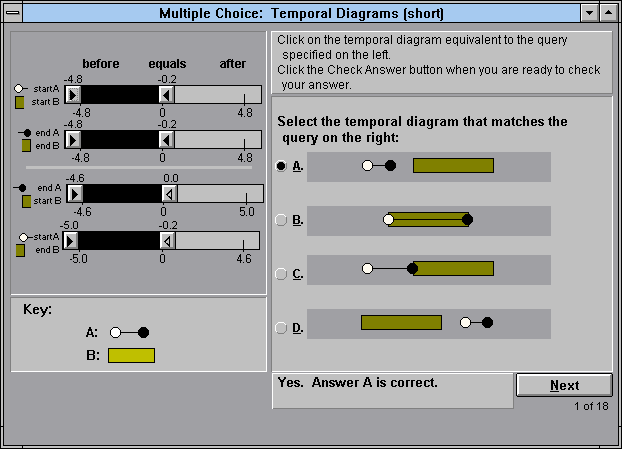
Task: Click the maximize up-arrow in title bar
Action: [x=608, y=13]
